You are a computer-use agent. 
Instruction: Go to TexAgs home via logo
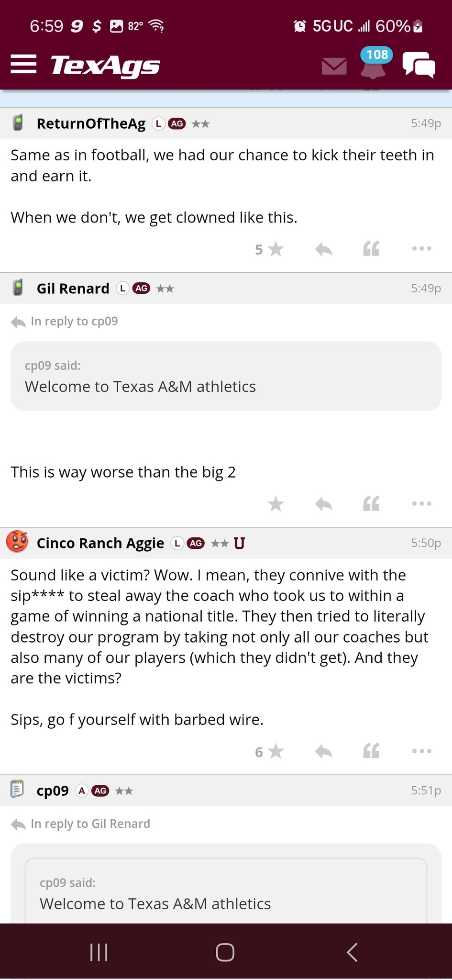(x=105, y=66)
